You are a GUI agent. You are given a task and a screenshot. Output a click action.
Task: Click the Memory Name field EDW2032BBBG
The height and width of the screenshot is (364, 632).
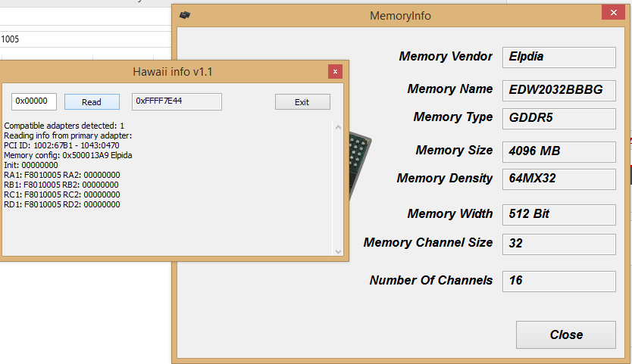coord(559,90)
